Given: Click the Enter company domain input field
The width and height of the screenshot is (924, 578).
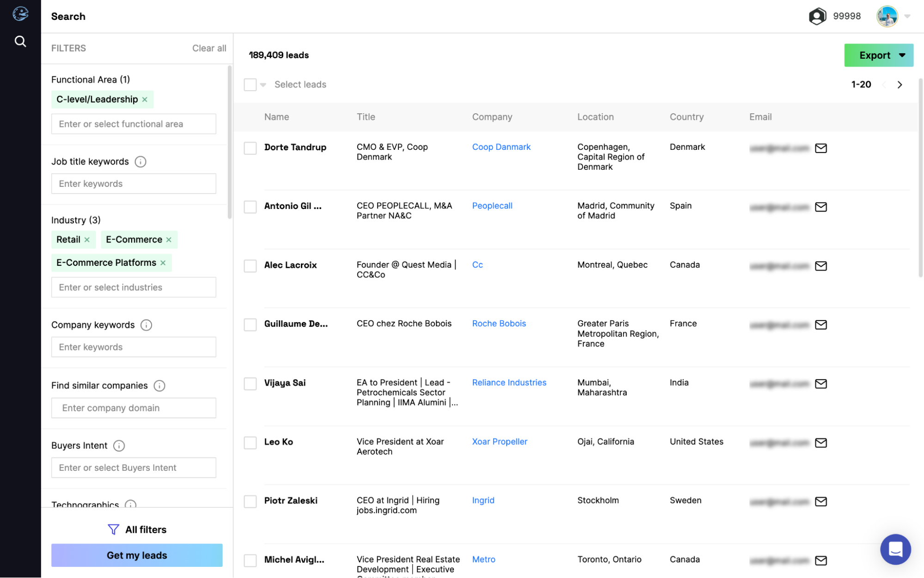Looking at the screenshot, I should (134, 407).
